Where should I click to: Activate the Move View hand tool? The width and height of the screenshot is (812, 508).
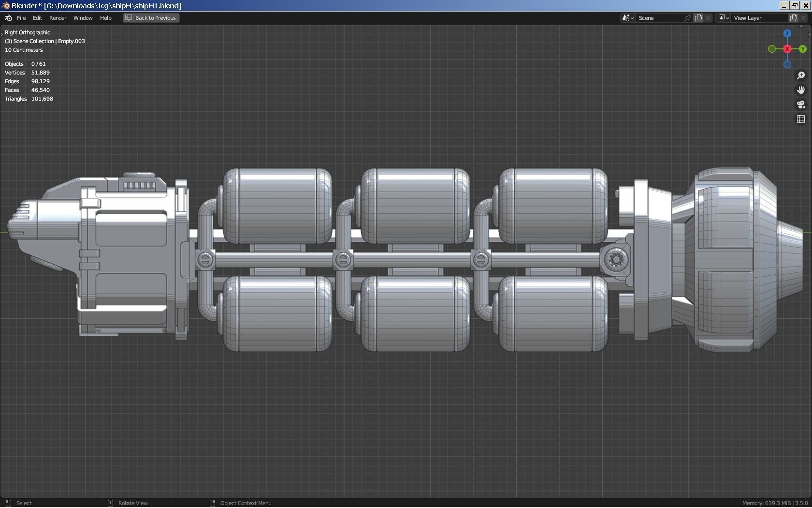801,90
